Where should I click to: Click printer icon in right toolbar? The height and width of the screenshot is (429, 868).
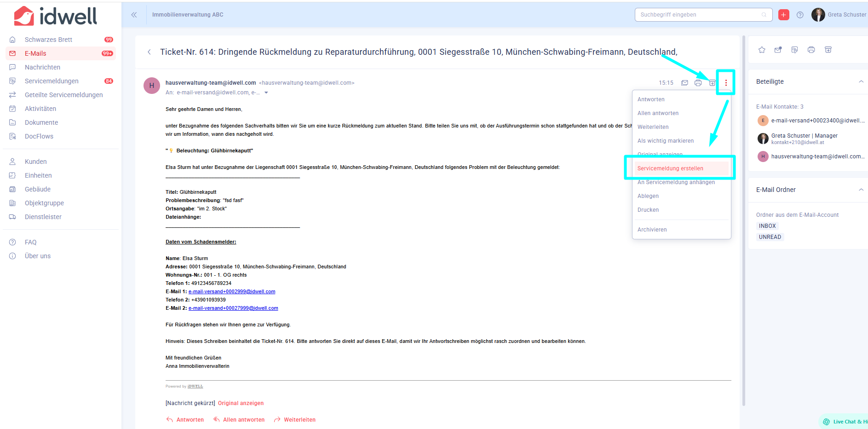[811, 50]
